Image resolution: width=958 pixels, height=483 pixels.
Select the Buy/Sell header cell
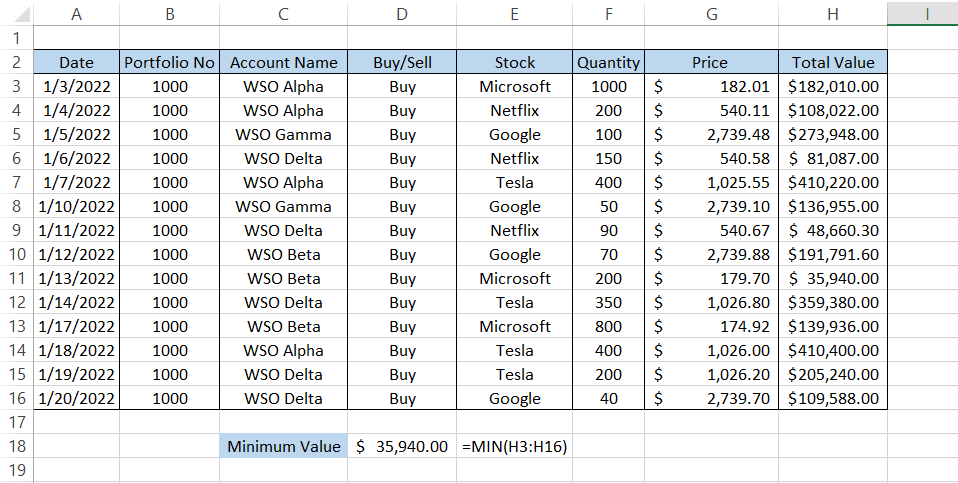click(402, 62)
